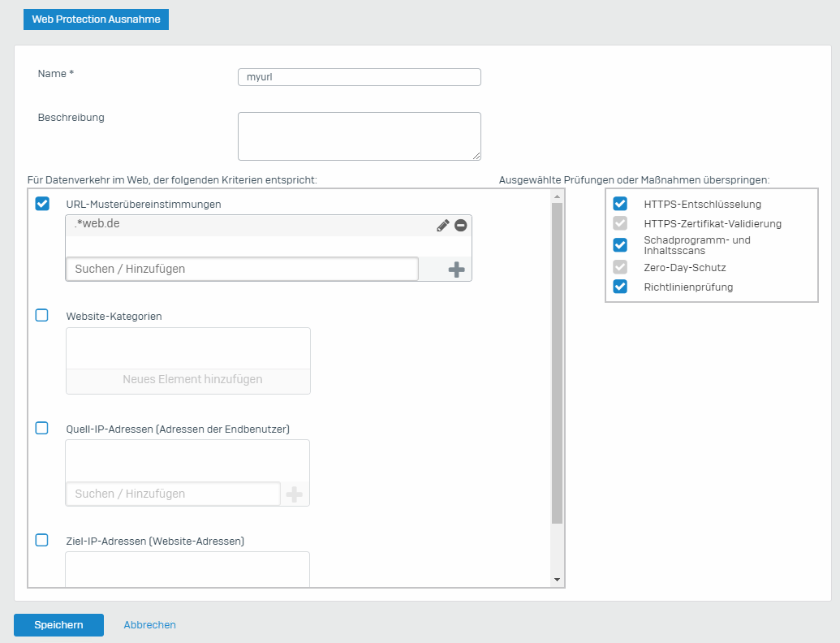
Task: Click the criteria list scrollbar thumb
Action: [x=557, y=363]
